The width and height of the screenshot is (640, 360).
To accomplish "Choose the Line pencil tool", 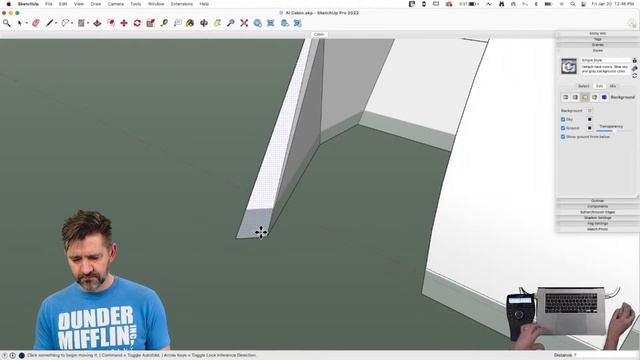I will click(x=49, y=23).
